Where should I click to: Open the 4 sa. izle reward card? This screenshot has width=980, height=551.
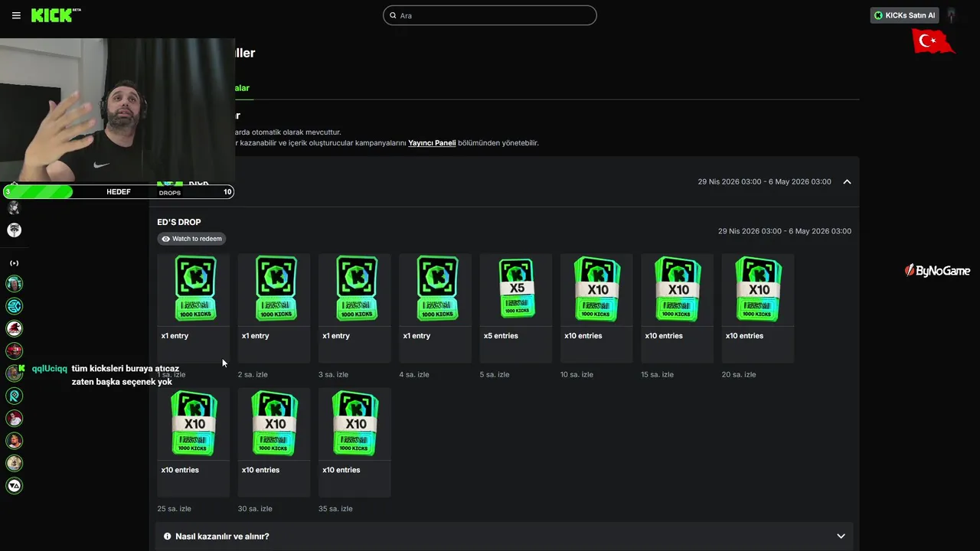[x=435, y=308]
